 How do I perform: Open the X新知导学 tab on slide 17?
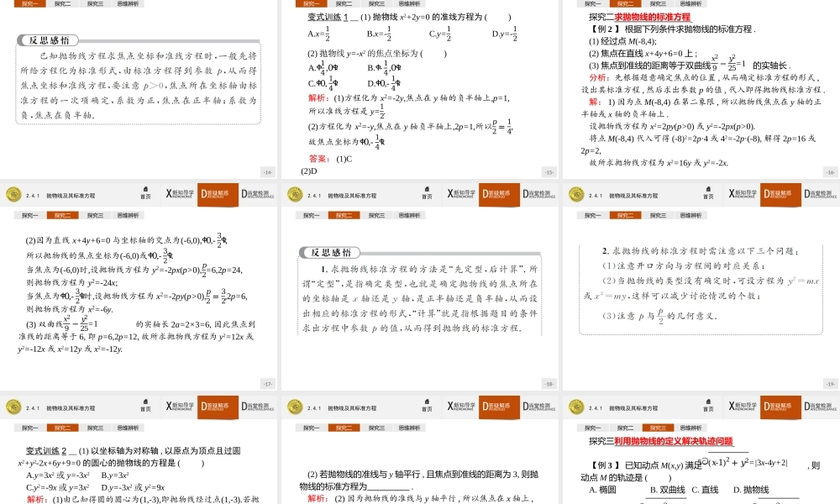point(180,193)
